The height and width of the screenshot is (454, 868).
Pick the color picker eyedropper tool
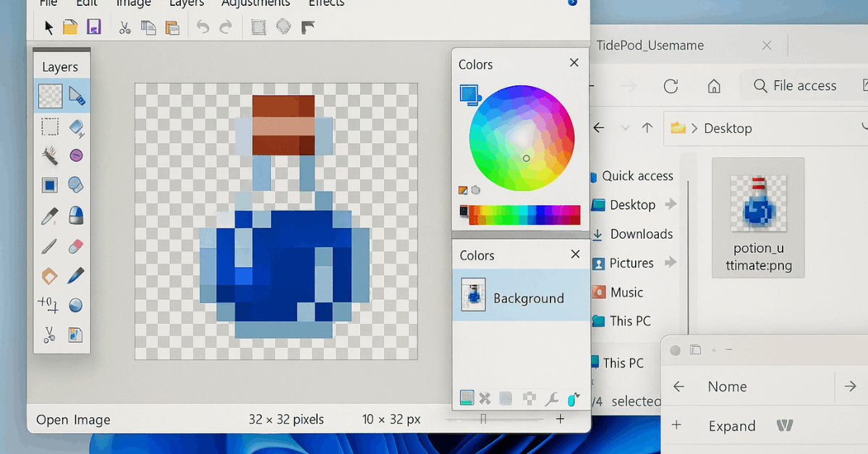(x=50, y=215)
